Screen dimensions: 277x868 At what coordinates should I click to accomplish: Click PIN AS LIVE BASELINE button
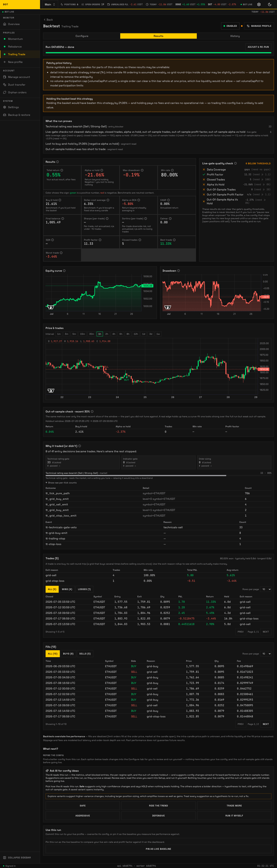click(158, 848)
